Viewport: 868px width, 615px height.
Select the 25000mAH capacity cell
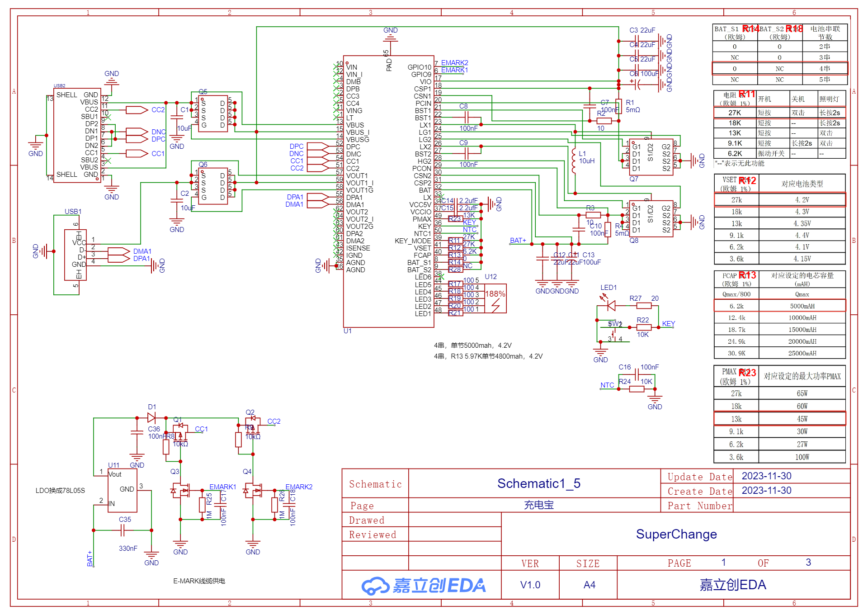point(802,353)
